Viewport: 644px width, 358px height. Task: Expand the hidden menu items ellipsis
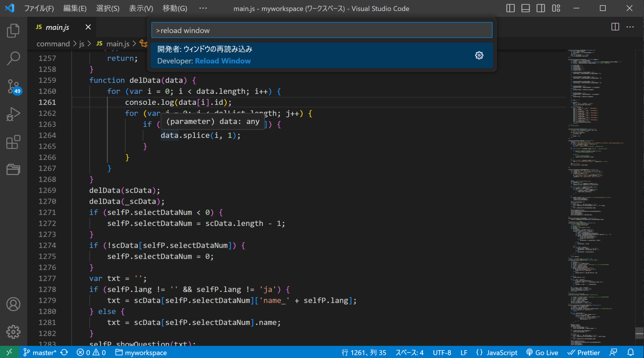click(x=203, y=8)
